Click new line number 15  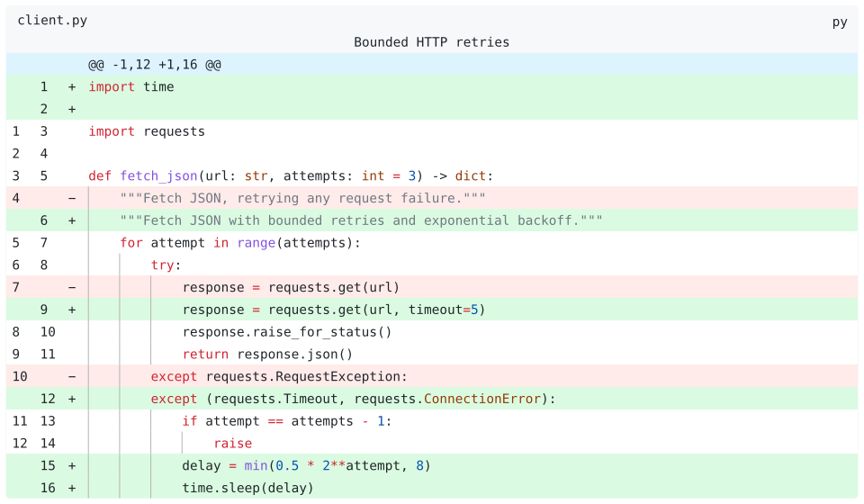click(x=48, y=465)
